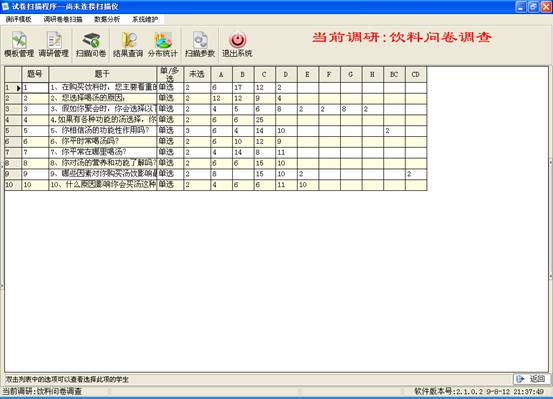Click question text '9、哪些因素对你购买汤'
Viewport: 553px width, 399px height.
point(102,174)
